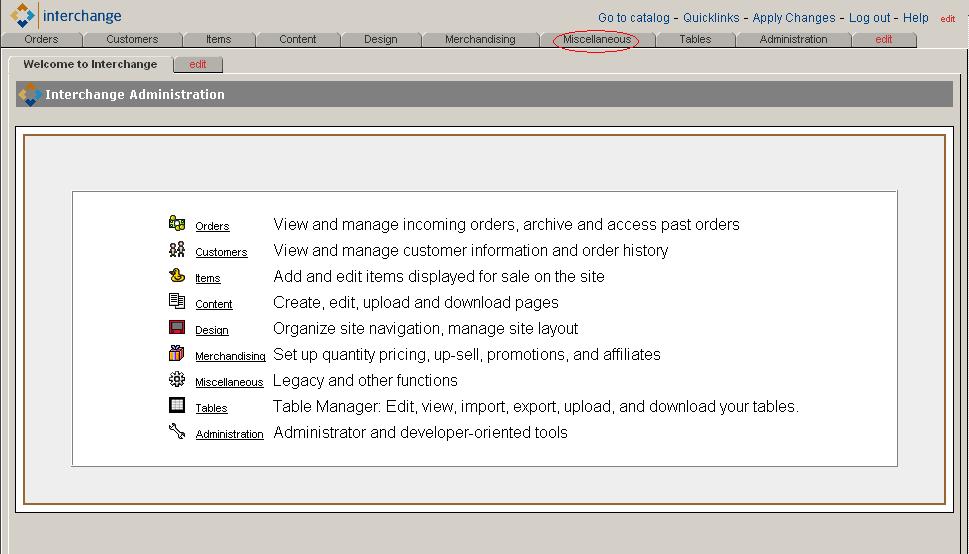
Task: Click the Merchandising link in the list
Action: (x=231, y=356)
